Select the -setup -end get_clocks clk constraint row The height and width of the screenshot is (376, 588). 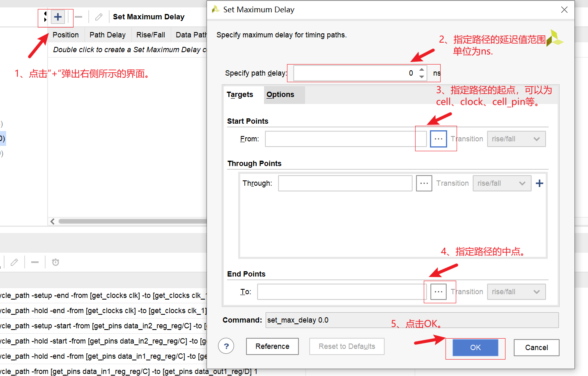coord(103,295)
